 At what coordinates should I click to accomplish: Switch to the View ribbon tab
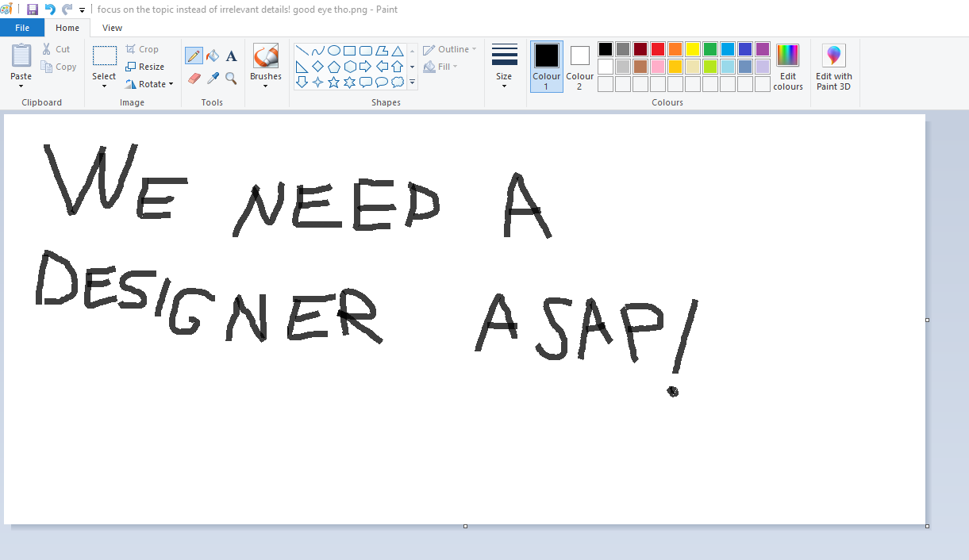113,28
